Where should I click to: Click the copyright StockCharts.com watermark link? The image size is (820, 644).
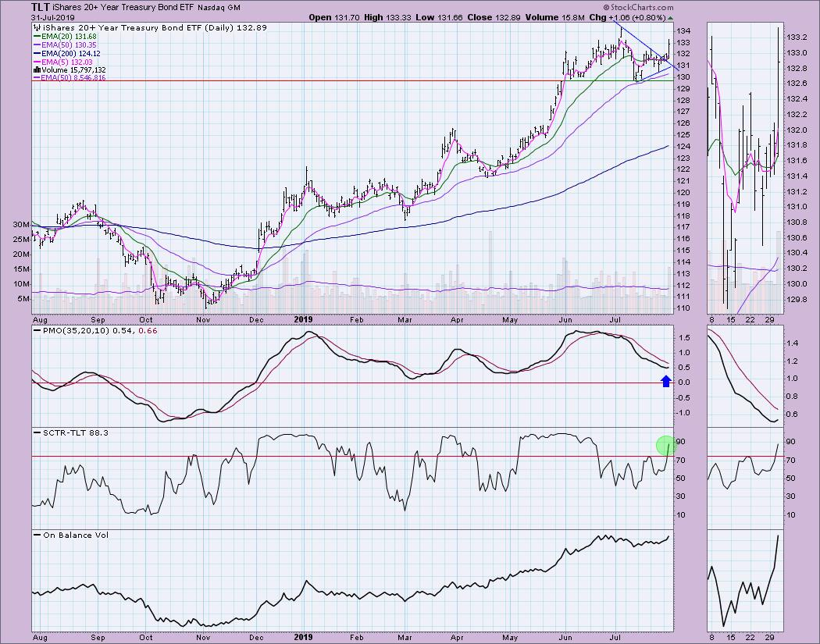coord(632,6)
